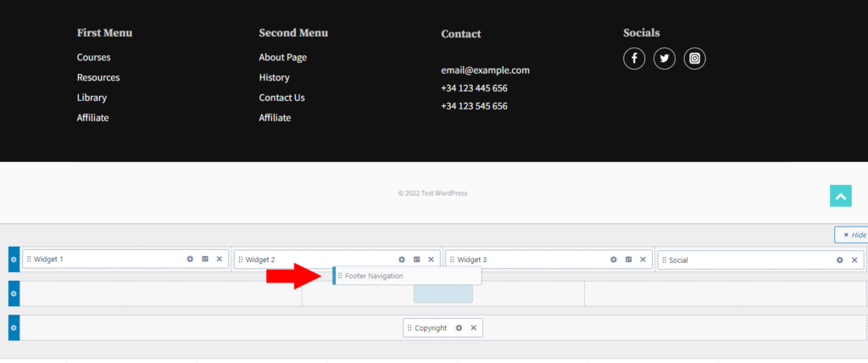Click the email@example.com contact text

coord(486,70)
